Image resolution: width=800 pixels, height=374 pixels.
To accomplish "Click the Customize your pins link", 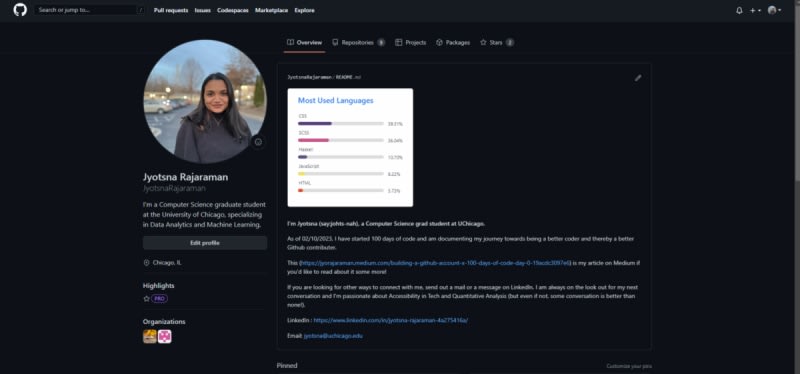I will click(x=629, y=366).
